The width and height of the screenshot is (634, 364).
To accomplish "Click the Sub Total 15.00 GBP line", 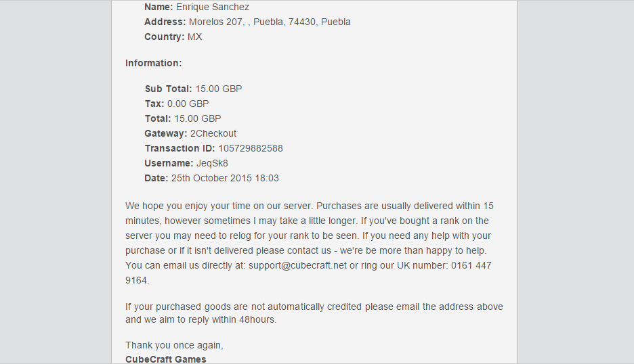I will (193, 89).
